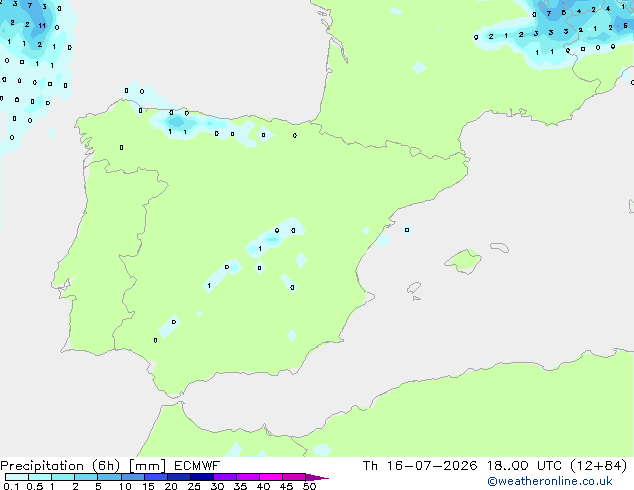The width and height of the screenshot is (634, 490).
Task: Click the 10–15 mm legend swatch
Action: click(x=133, y=477)
